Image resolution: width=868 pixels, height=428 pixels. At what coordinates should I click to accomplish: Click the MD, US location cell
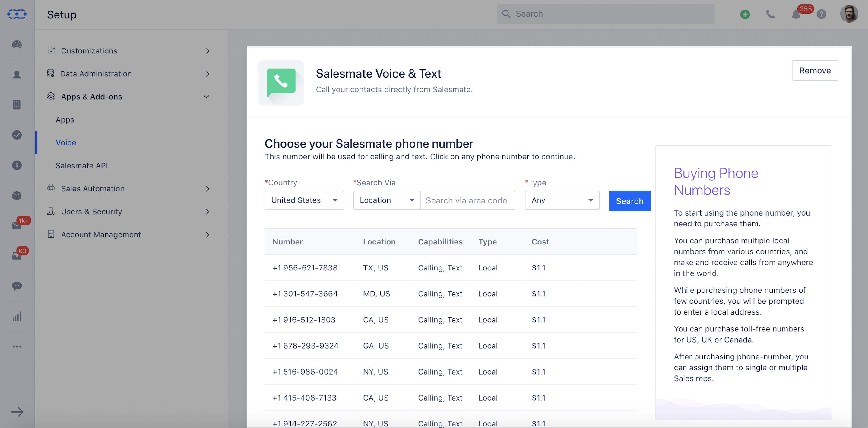coord(376,294)
